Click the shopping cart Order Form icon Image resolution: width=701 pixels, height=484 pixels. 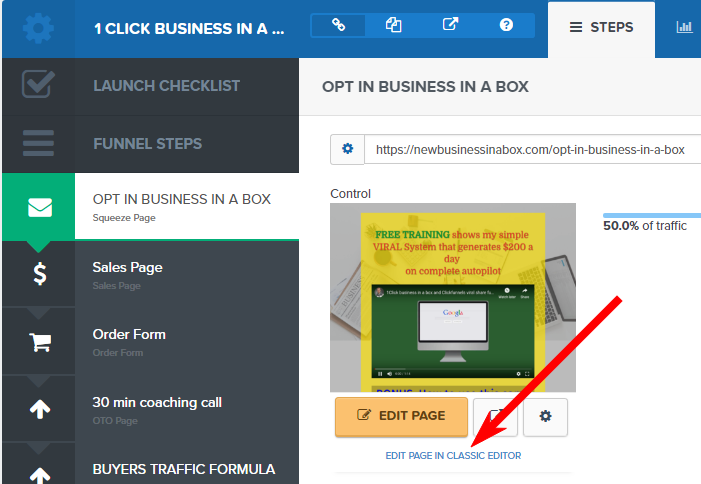point(40,342)
